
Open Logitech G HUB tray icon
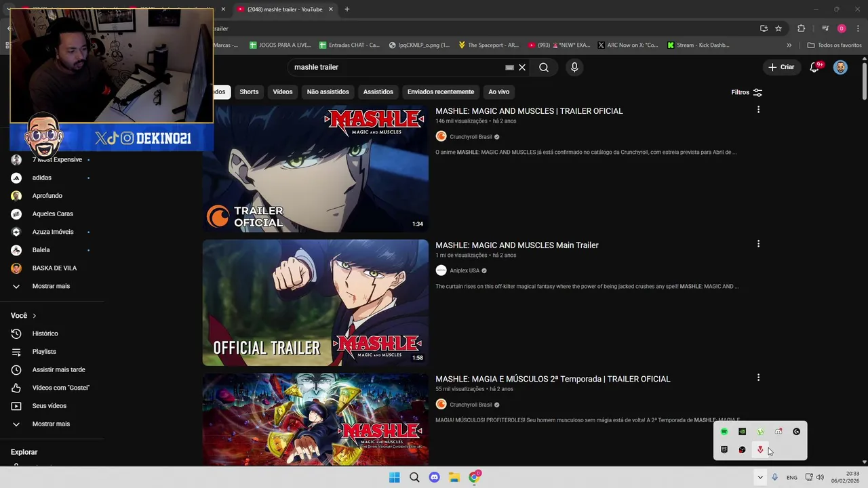[x=797, y=432]
